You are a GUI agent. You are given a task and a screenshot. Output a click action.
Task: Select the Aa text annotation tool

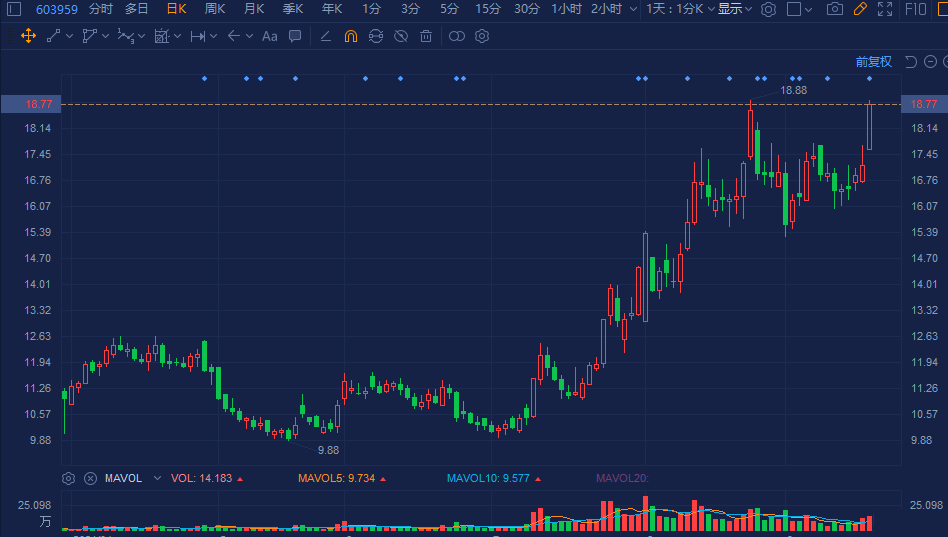(x=270, y=36)
